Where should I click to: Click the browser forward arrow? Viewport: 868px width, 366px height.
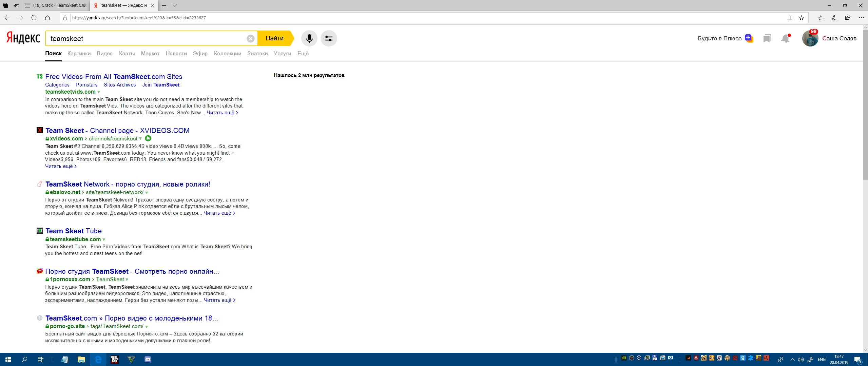[20, 18]
